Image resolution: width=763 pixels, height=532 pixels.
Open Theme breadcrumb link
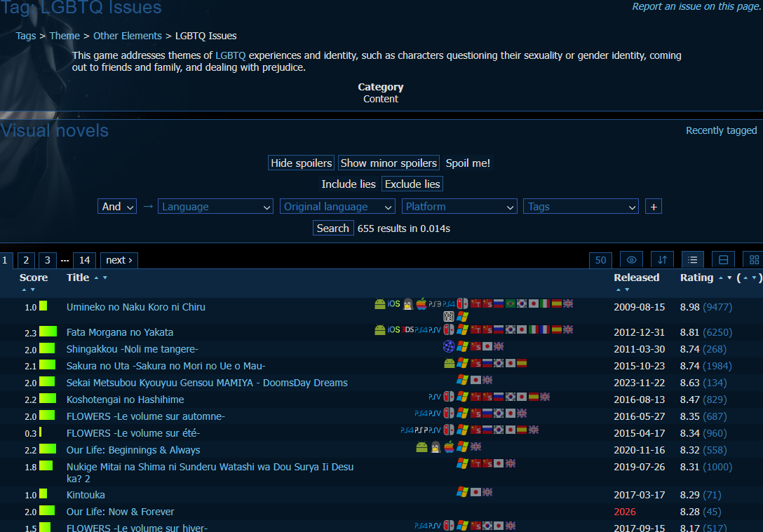pos(65,36)
